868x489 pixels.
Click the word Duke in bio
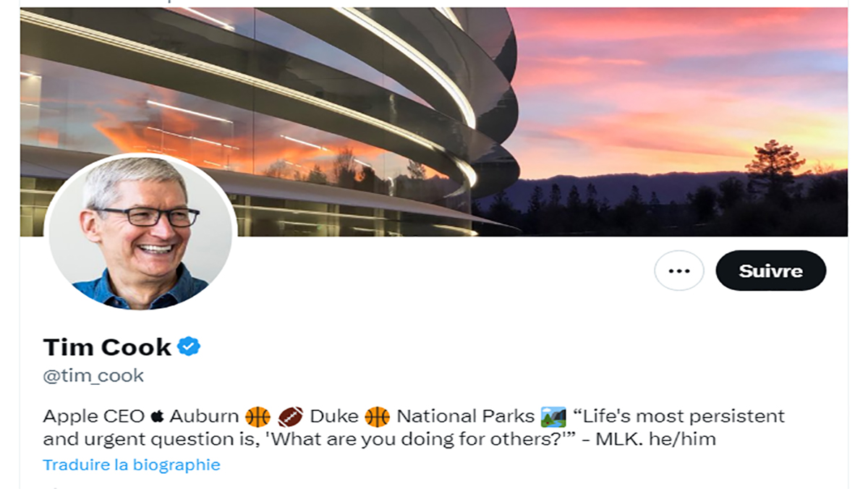pos(334,417)
